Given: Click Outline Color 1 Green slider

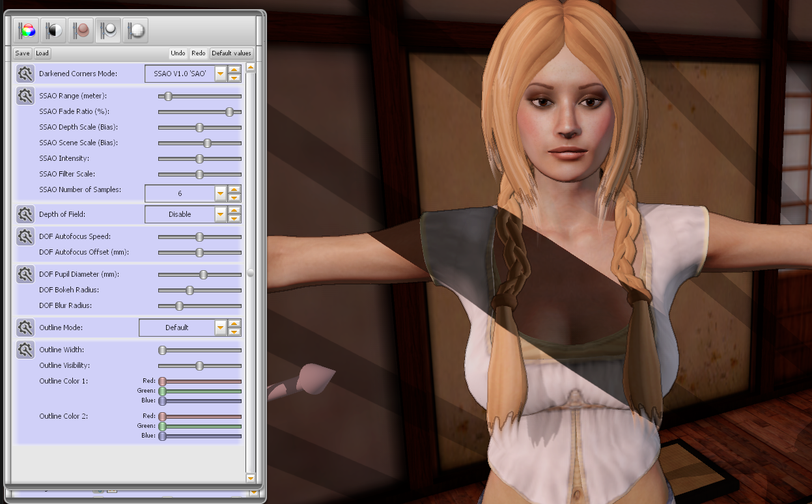Looking at the screenshot, I should [200, 391].
